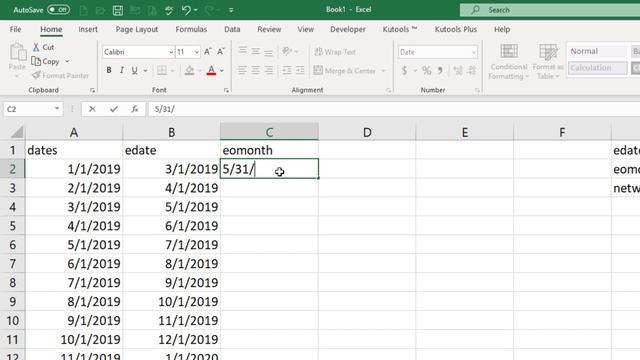Switch to the Review tab
The width and height of the screenshot is (640, 360).
[269, 29]
